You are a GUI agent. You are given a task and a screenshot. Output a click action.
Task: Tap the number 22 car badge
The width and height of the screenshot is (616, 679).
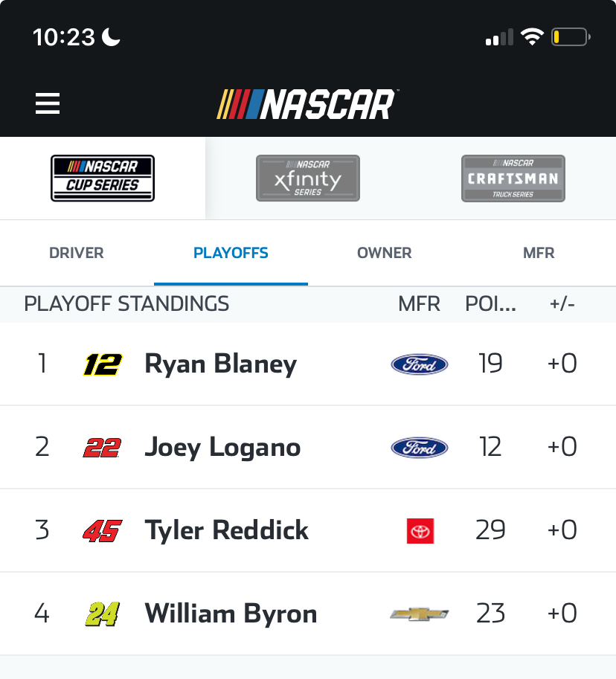[102, 448]
